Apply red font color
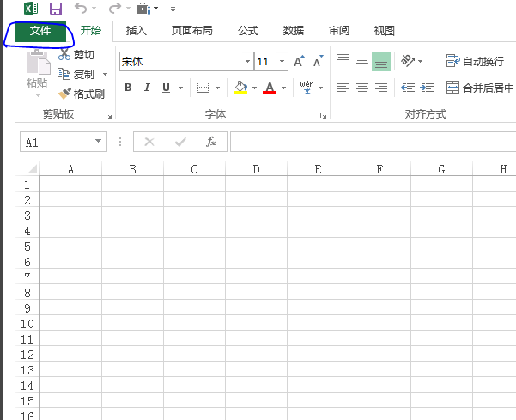Image resolution: width=516 pixels, height=420 pixels. pyautogui.click(x=270, y=88)
